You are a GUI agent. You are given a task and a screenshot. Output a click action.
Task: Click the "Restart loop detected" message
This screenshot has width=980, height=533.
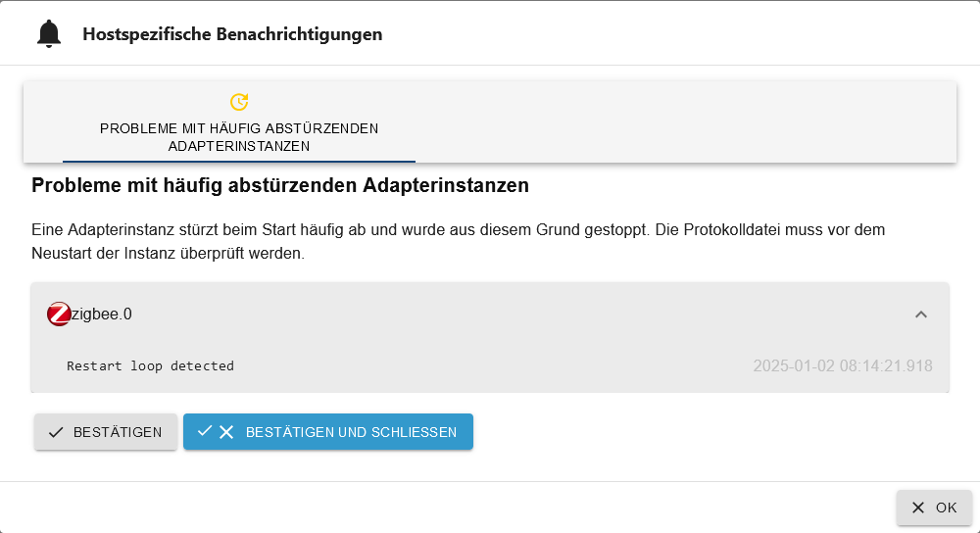(x=150, y=366)
